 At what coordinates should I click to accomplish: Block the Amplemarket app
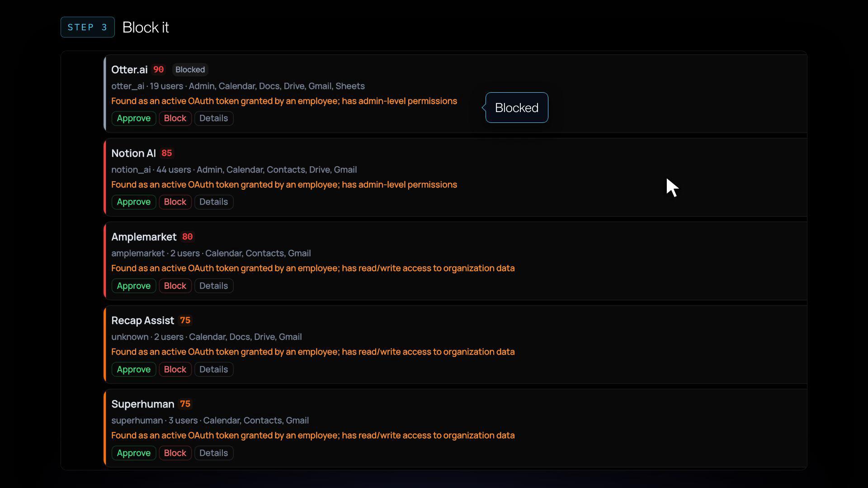(175, 286)
